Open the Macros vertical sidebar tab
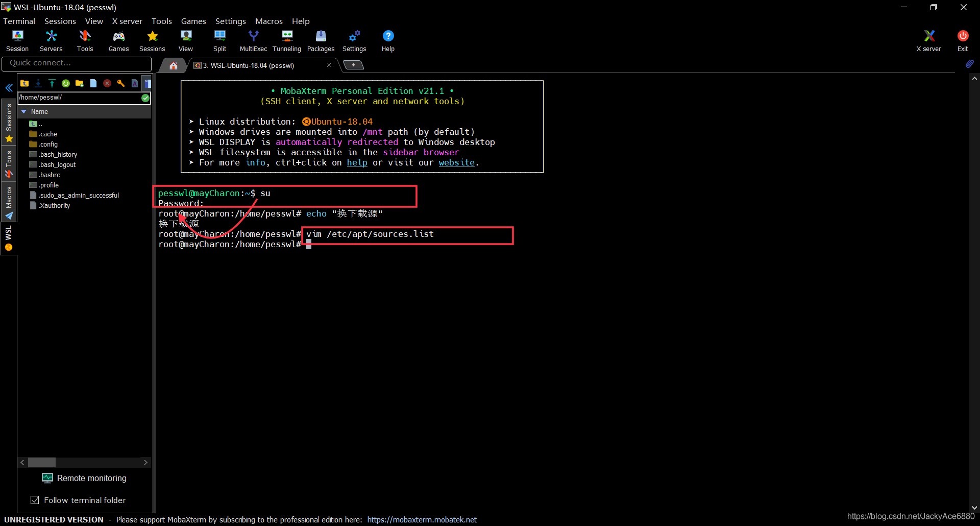This screenshot has width=980, height=526. click(9, 202)
